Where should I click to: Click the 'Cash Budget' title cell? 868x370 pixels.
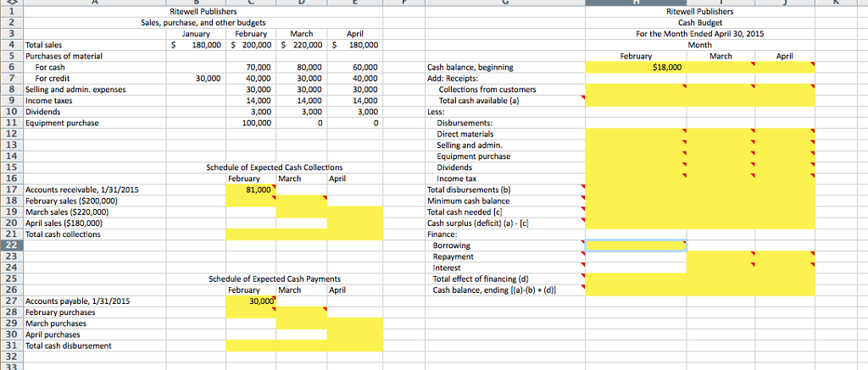699,23
